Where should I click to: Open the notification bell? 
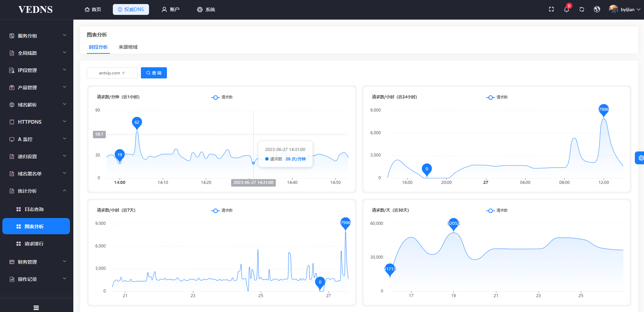[567, 9]
